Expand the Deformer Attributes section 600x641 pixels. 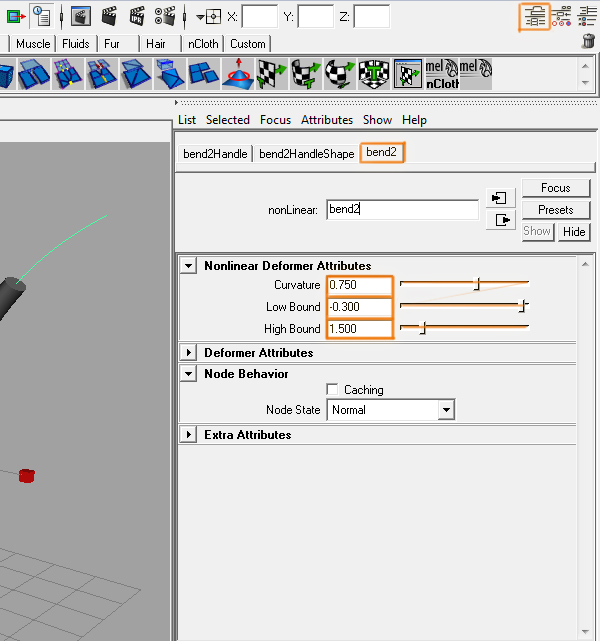click(188, 353)
